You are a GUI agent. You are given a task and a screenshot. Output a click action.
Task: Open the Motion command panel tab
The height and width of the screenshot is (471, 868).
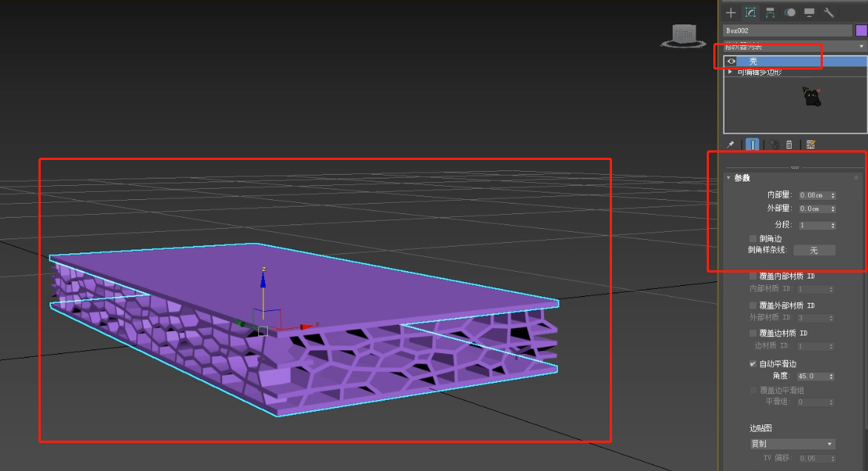click(790, 13)
